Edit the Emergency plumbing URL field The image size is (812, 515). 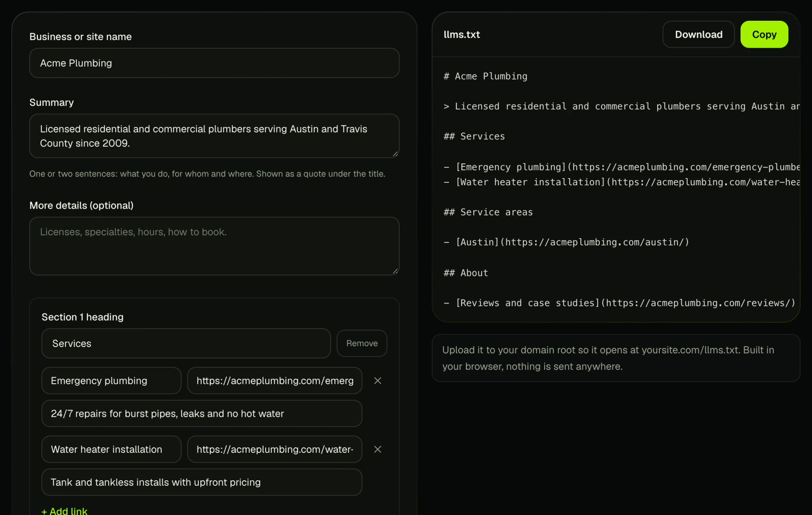coord(275,381)
